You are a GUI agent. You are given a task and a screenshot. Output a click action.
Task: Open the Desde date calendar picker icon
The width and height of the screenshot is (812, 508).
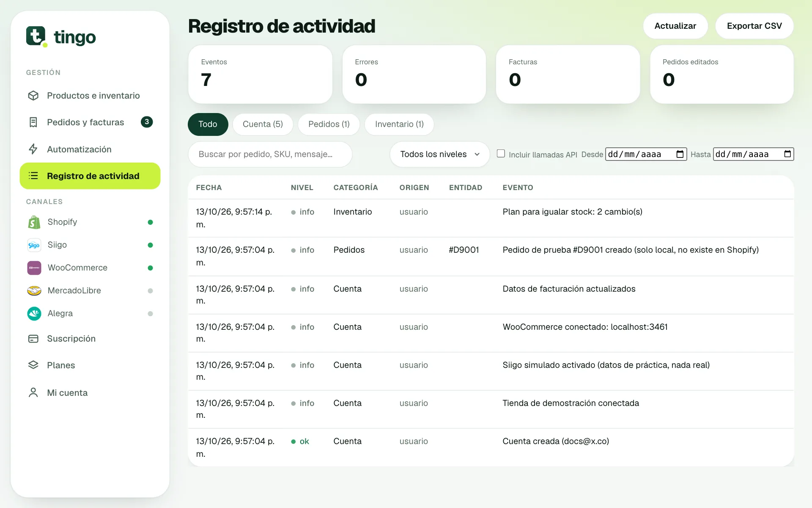click(x=680, y=154)
